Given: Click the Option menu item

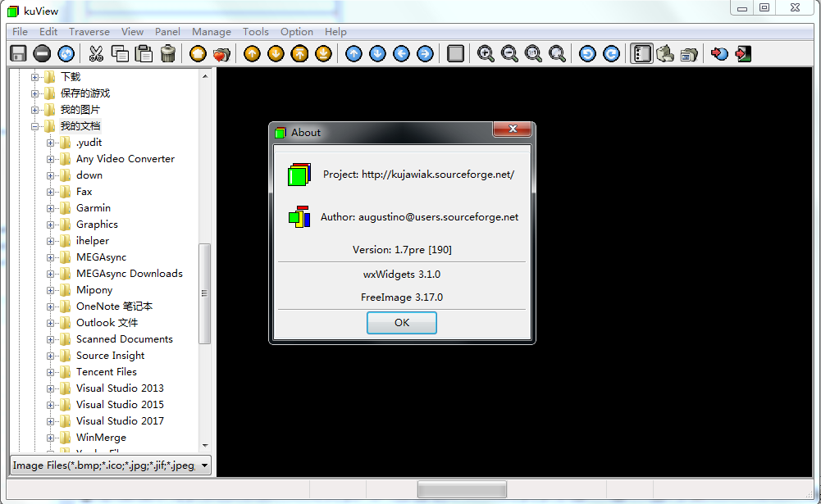Looking at the screenshot, I should pos(296,31).
